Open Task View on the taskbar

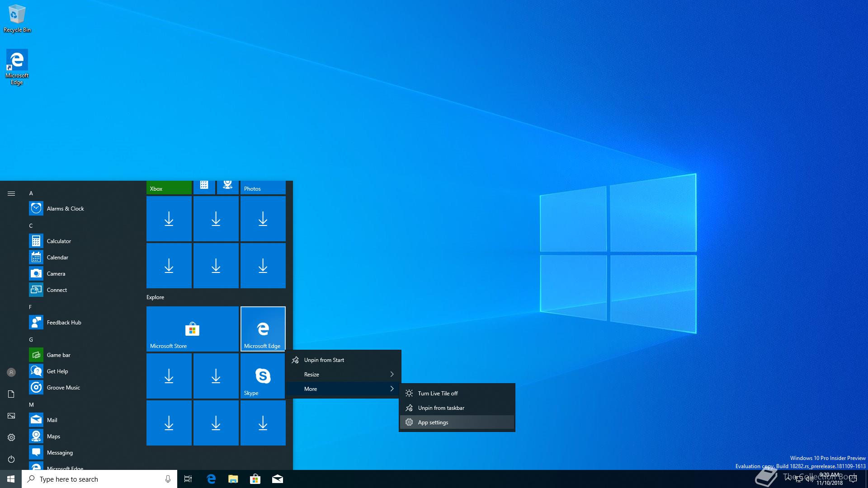pos(188,479)
